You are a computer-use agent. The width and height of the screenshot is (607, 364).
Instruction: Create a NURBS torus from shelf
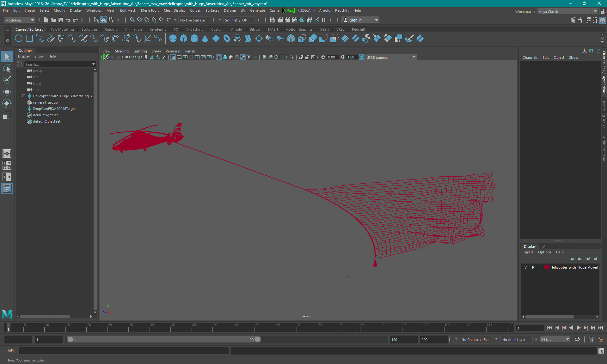click(227, 39)
